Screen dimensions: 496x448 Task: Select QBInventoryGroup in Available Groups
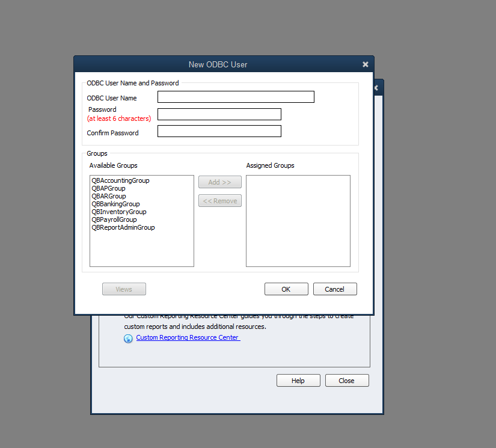pyautogui.click(x=118, y=212)
